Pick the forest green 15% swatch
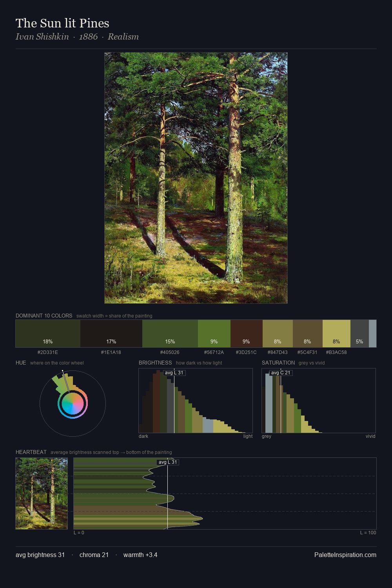The width and height of the screenshot is (392, 588). pyautogui.click(x=170, y=334)
